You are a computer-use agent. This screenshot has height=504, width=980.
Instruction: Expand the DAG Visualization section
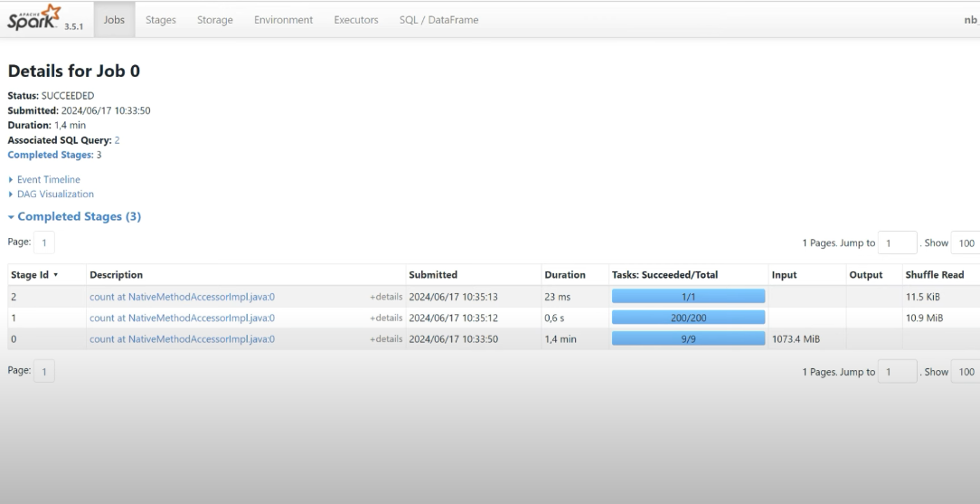click(x=55, y=195)
